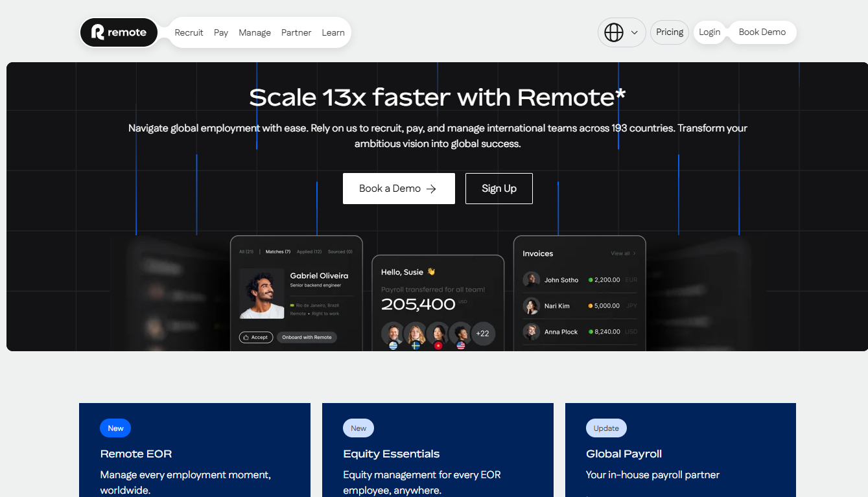Open the Pay menu
868x497 pixels.
[x=221, y=32]
